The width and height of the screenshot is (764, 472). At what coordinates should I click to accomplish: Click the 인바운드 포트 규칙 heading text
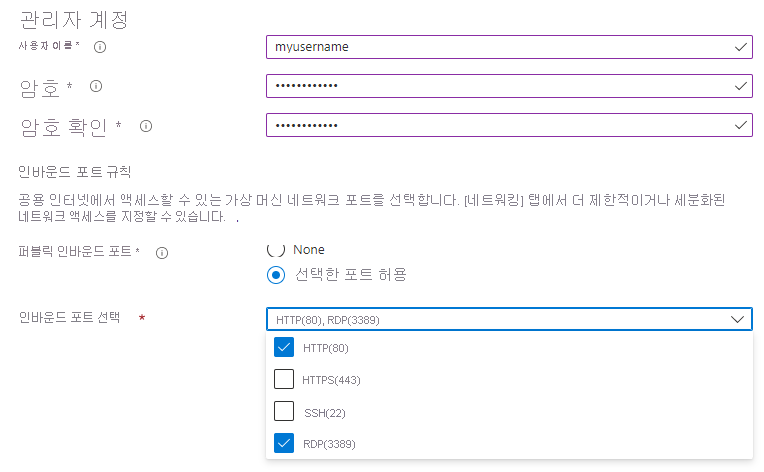pyautogui.click(x=75, y=171)
